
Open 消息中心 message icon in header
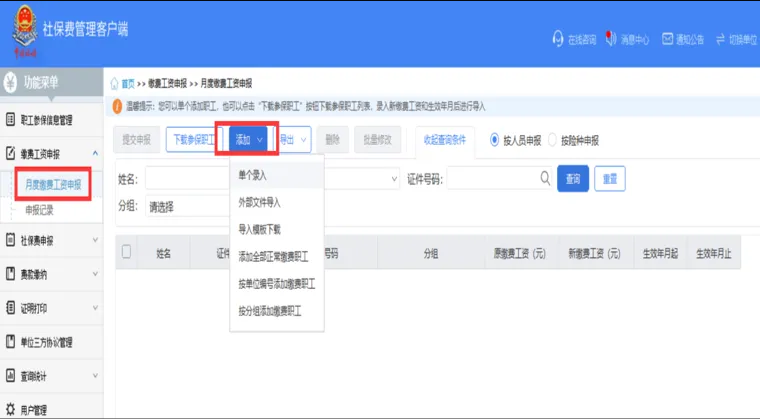point(612,40)
